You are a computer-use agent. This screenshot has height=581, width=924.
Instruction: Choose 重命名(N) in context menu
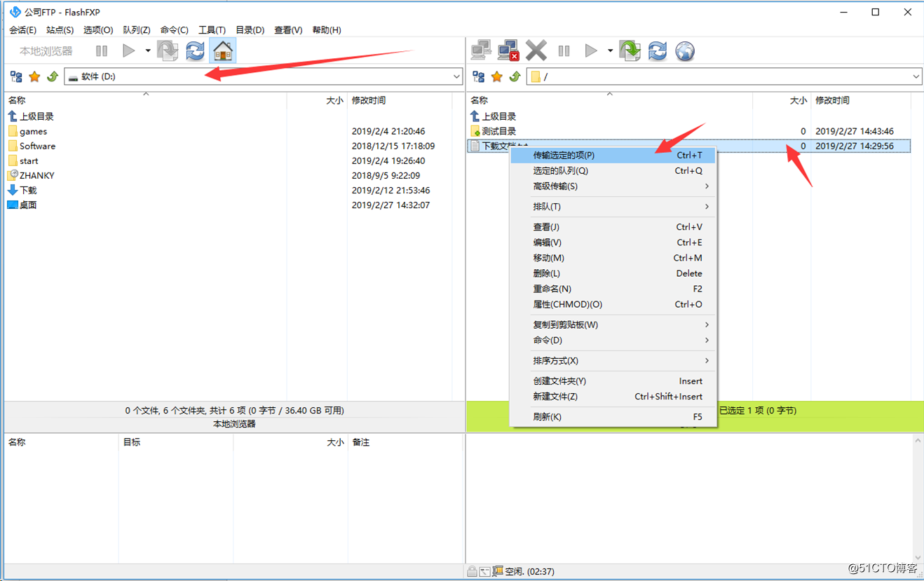[x=613, y=289]
